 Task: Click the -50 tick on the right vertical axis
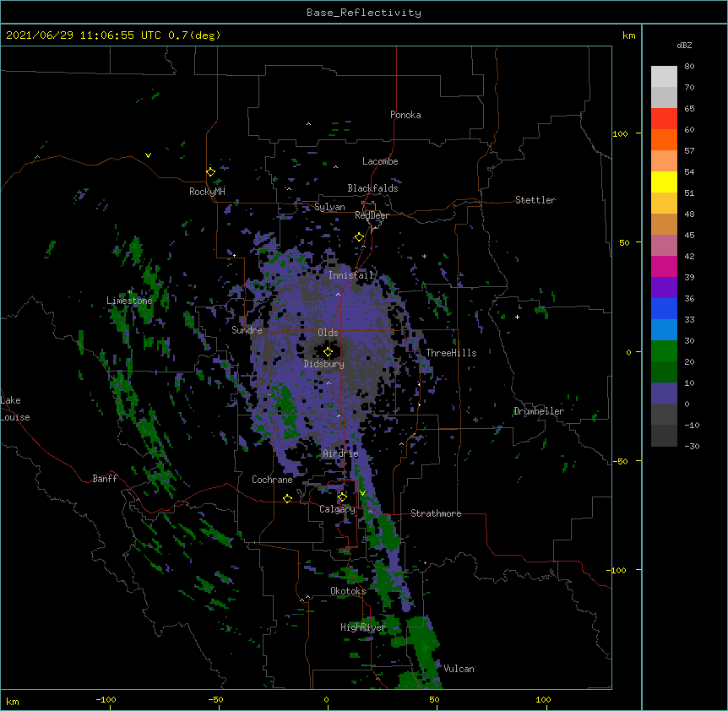pos(620,461)
